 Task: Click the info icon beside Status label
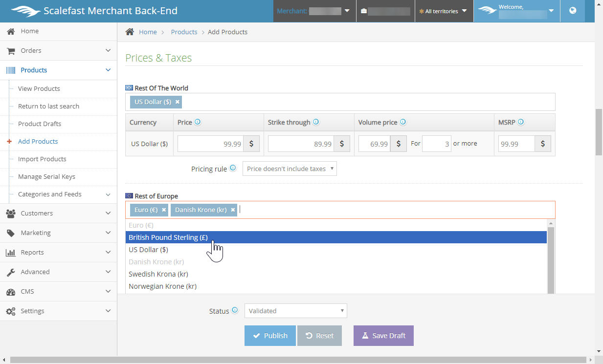click(x=235, y=310)
